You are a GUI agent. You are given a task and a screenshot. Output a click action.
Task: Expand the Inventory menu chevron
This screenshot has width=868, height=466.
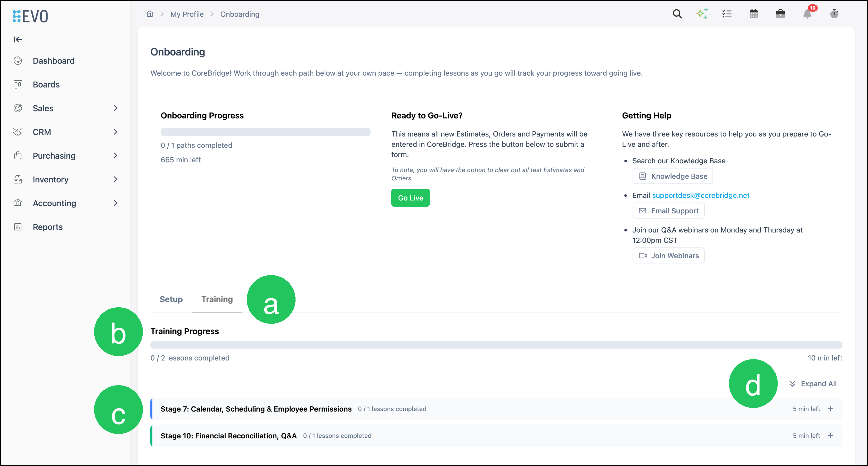pos(116,179)
